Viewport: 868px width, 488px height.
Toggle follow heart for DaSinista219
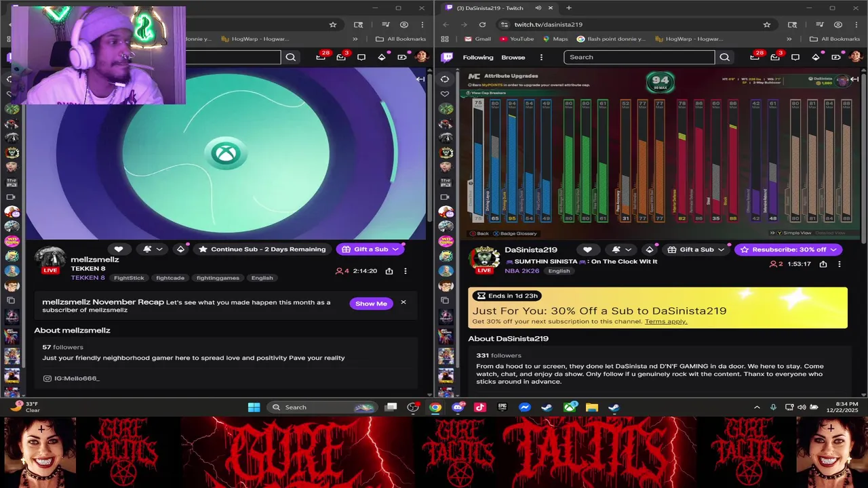pyautogui.click(x=587, y=249)
